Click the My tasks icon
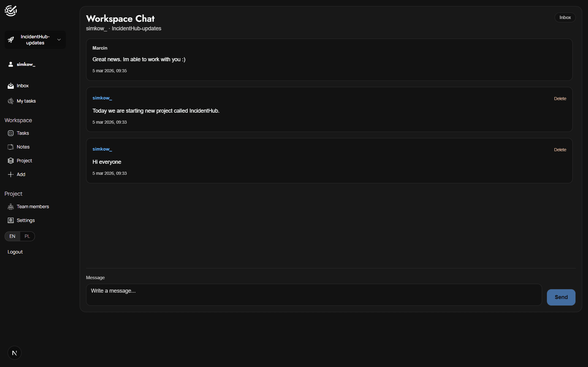Image resolution: width=588 pixels, height=367 pixels. [11, 101]
